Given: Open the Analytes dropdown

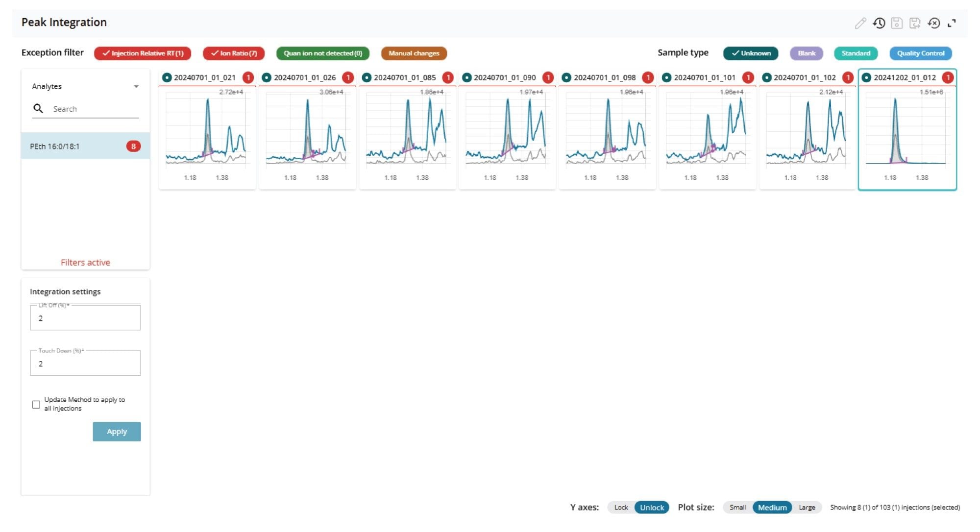Looking at the screenshot, I should (85, 86).
